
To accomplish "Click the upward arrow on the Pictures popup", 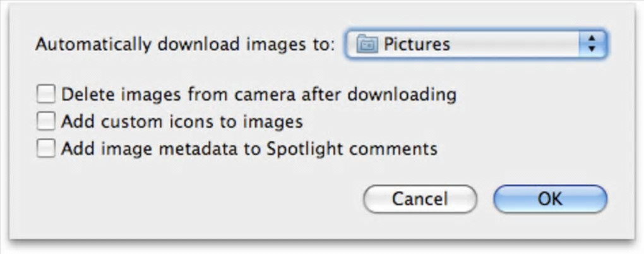I will pyautogui.click(x=592, y=39).
